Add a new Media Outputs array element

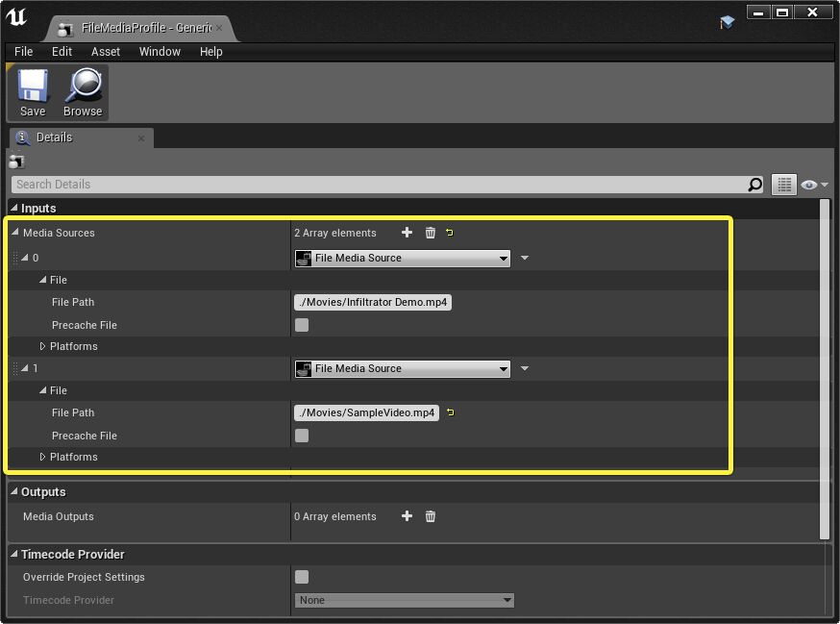[407, 516]
